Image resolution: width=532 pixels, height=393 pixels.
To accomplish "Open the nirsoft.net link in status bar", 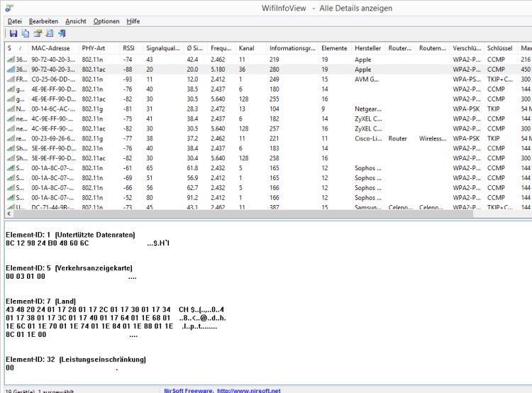I will point(249,390).
